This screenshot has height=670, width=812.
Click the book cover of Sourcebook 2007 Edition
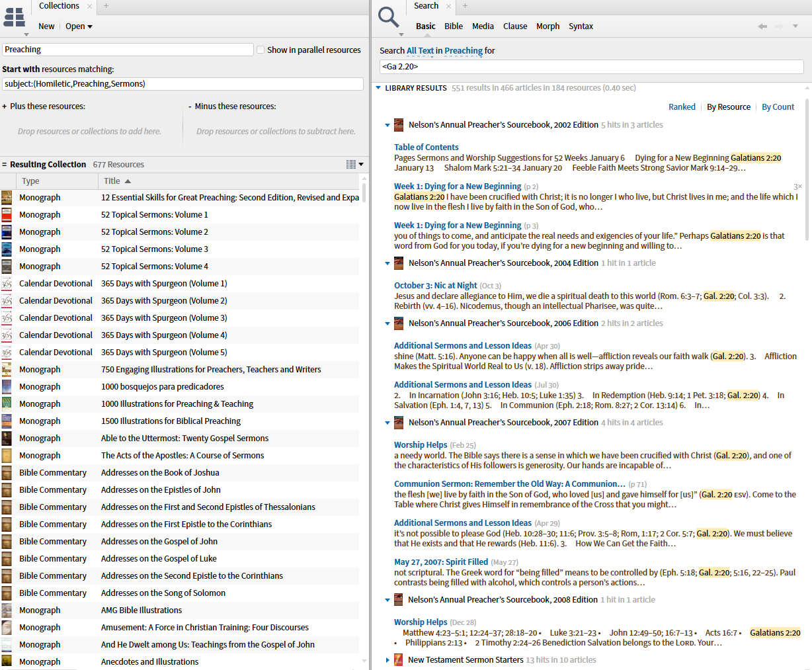[399, 422]
